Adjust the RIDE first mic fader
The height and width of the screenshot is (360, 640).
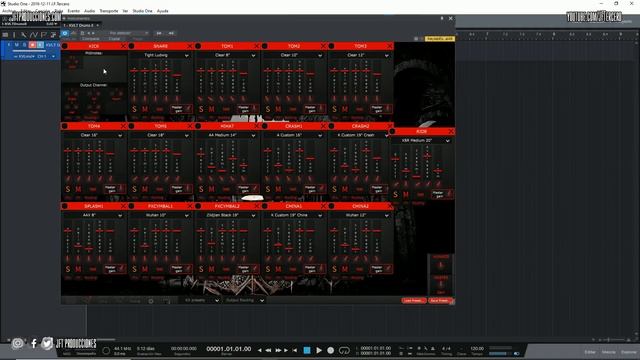pyautogui.click(x=395, y=159)
